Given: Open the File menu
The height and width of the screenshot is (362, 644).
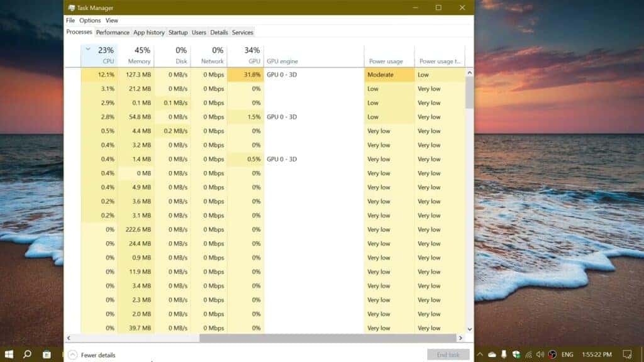Looking at the screenshot, I should pos(70,21).
